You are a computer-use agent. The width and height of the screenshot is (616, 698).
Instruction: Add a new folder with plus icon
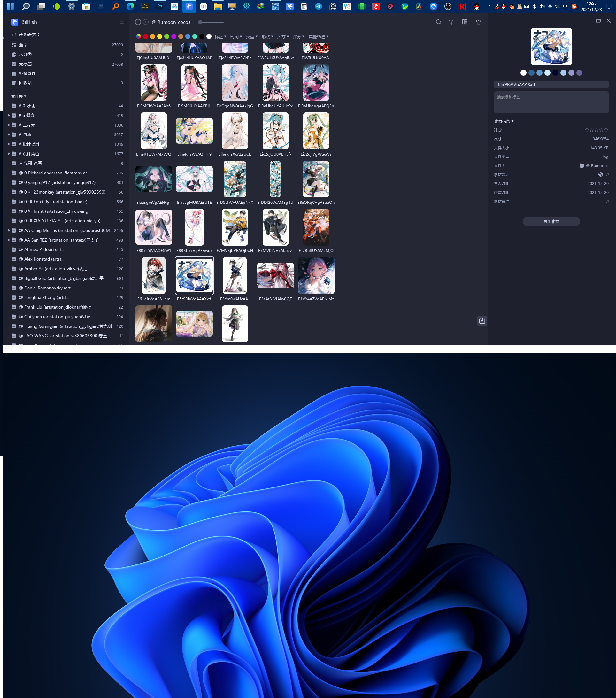pyautogui.click(x=121, y=96)
